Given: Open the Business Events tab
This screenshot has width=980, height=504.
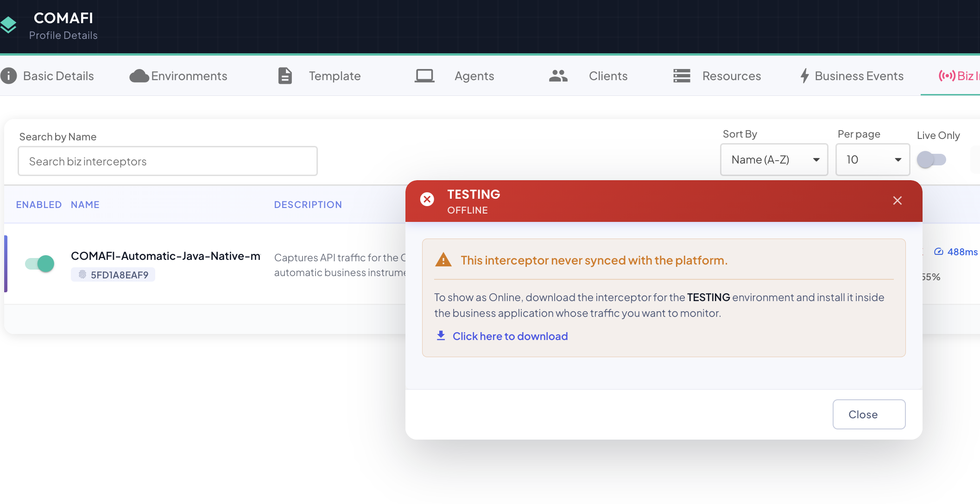Looking at the screenshot, I should [x=852, y=76].
